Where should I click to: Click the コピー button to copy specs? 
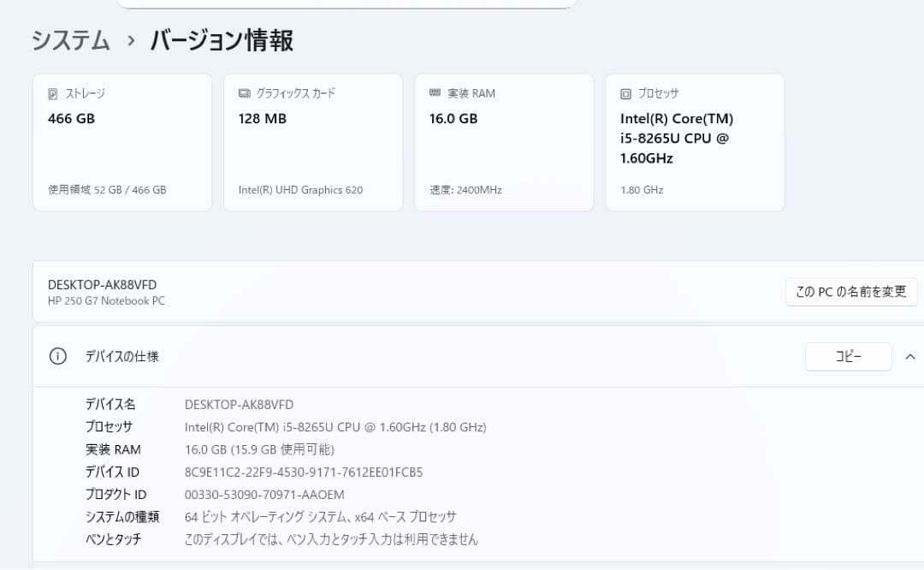(848, 356)
